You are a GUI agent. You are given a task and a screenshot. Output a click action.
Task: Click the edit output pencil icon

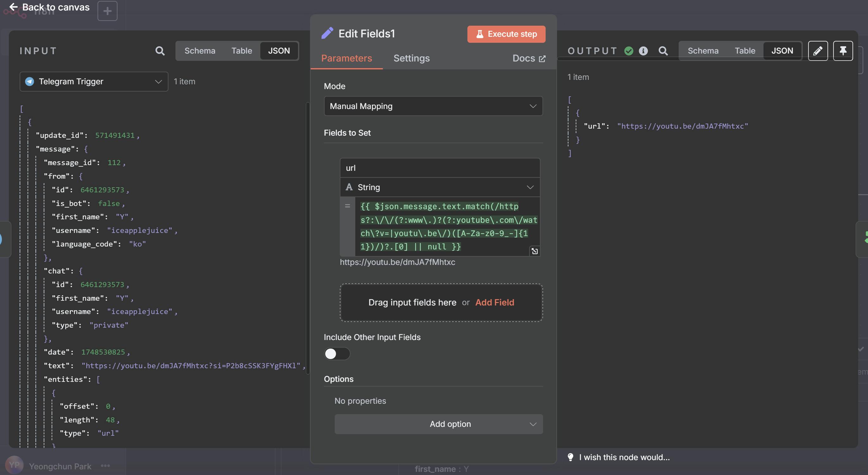pos(817,51)
